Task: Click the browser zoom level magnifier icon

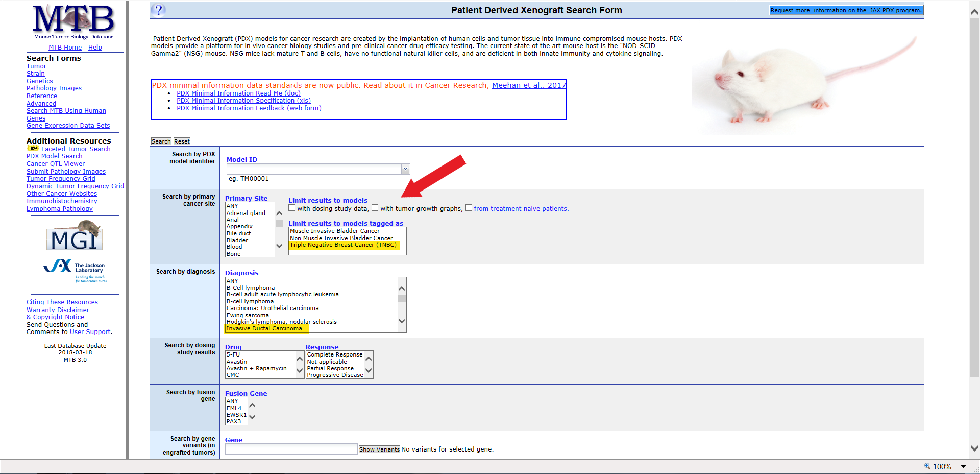Action: coord(927,466)
